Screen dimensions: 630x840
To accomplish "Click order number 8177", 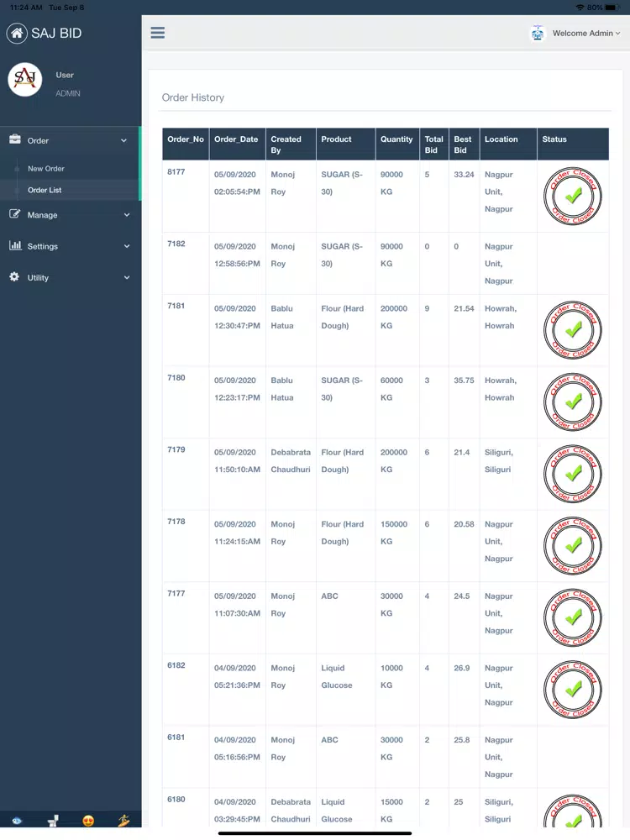I will click(176, 171).
